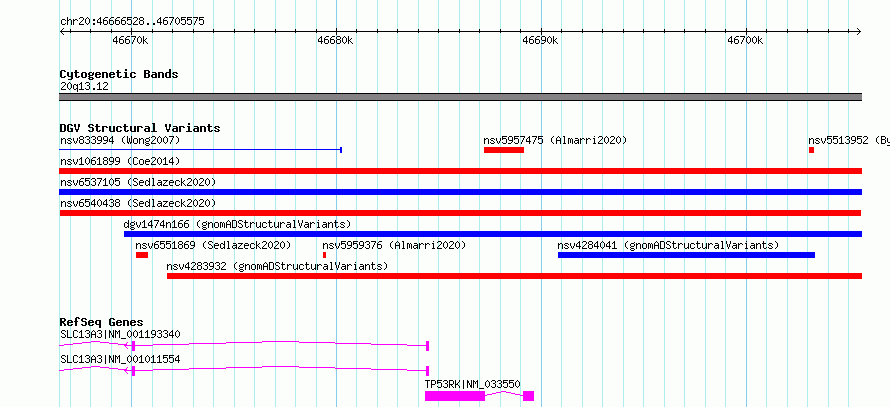Click the nsv4284041 gnomAD variant label
890x407 pixels.
click(x=668, y=245)
